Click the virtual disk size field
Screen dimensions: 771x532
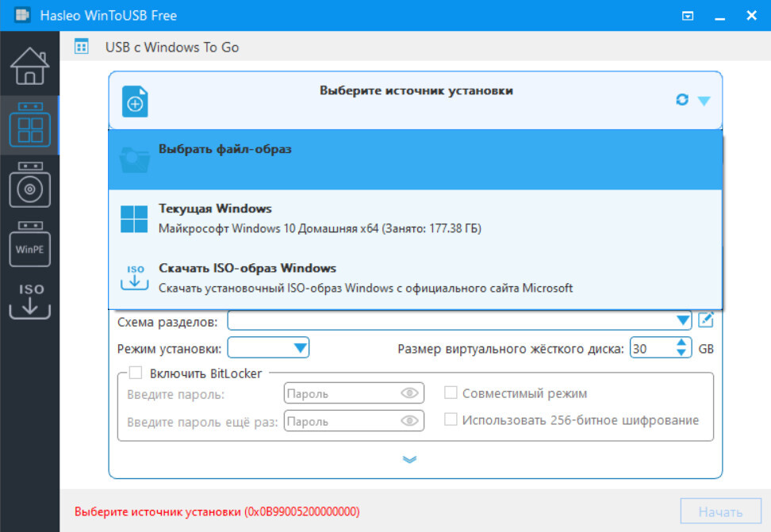(653, 348)
